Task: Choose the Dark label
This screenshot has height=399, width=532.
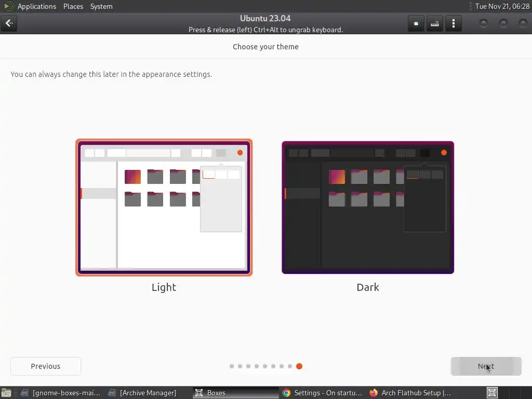Action: click(368, 287)
